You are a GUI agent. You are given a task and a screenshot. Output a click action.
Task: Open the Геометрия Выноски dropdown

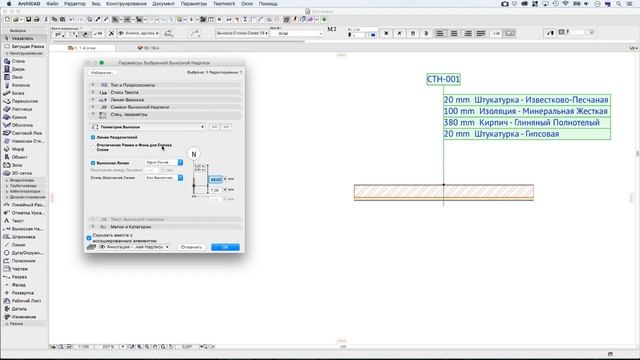click(x=147, y=127)
